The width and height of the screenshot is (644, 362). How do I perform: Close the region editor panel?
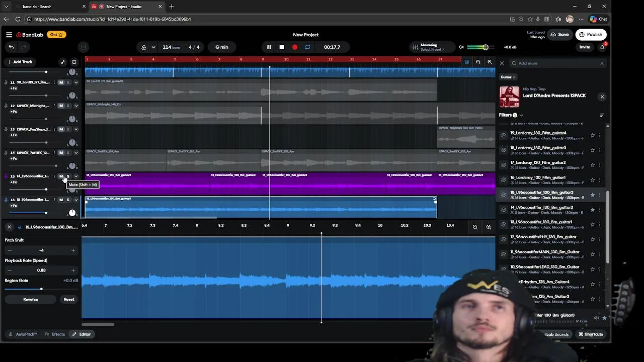click(x=9, y=227)
